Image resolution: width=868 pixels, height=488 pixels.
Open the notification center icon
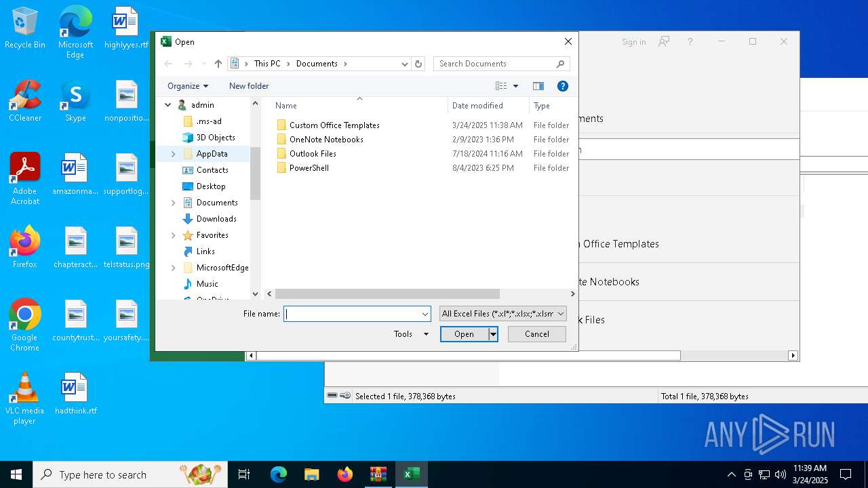pyautogui.click(x=846, y=474)
